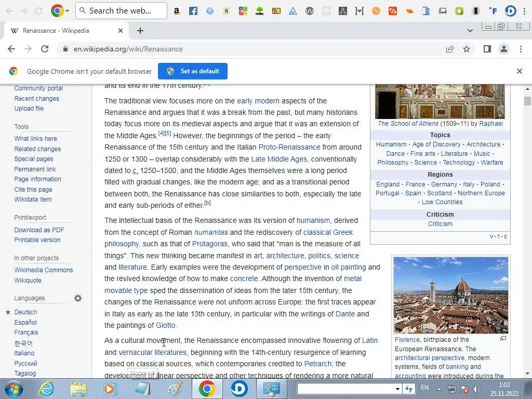Click the Florence cathedral photo thumbnail

(x=451, y=295)
